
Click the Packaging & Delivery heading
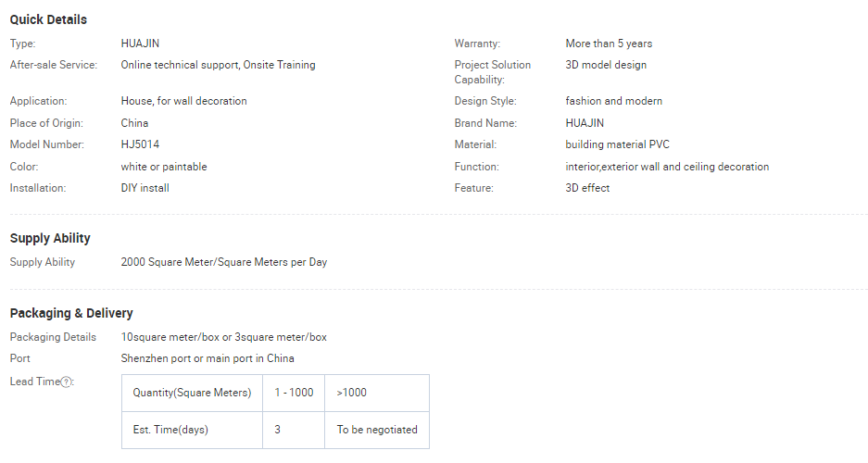click(71, 313)
